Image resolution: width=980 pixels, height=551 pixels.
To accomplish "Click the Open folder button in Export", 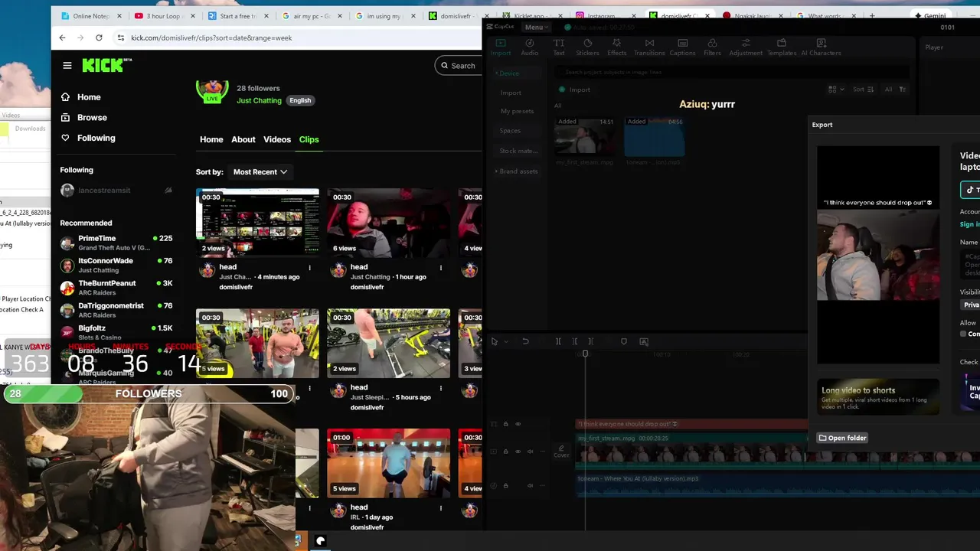I will (842, 438).
